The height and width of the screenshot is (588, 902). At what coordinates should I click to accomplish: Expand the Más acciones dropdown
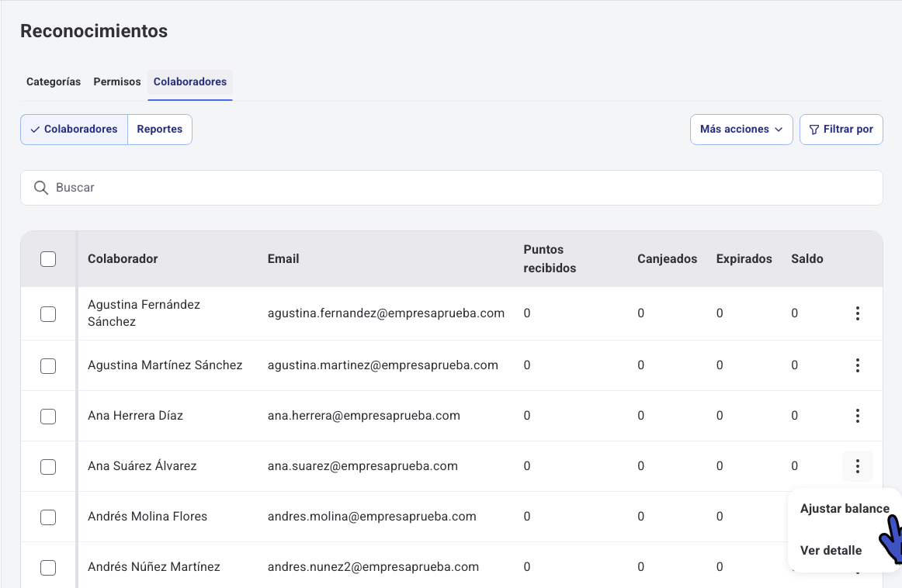pos(741,130)
